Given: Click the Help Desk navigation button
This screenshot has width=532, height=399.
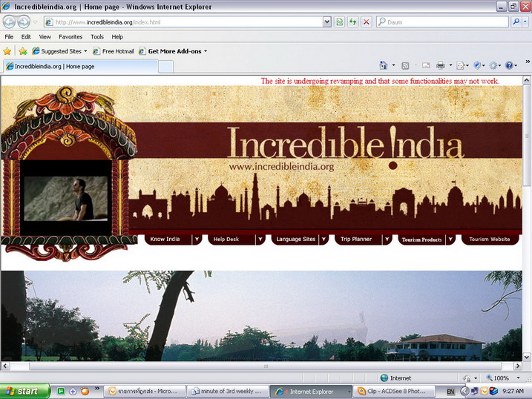Looking at the screenshot, I should point(231,239).
